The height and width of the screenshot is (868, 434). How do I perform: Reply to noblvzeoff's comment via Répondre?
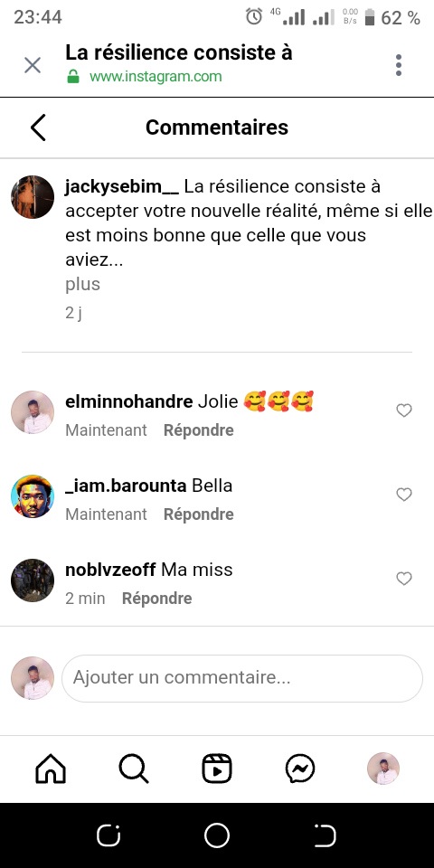pyautogui.click(x=156, y=599)
